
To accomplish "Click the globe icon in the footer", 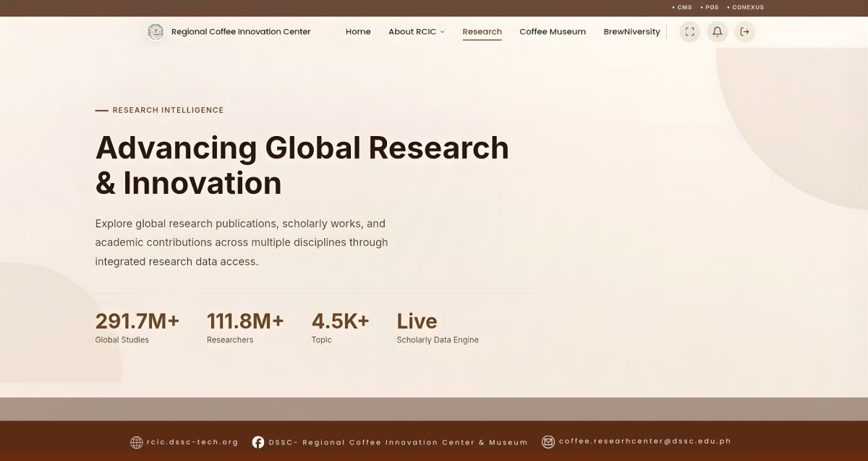I will coord(135,442).
